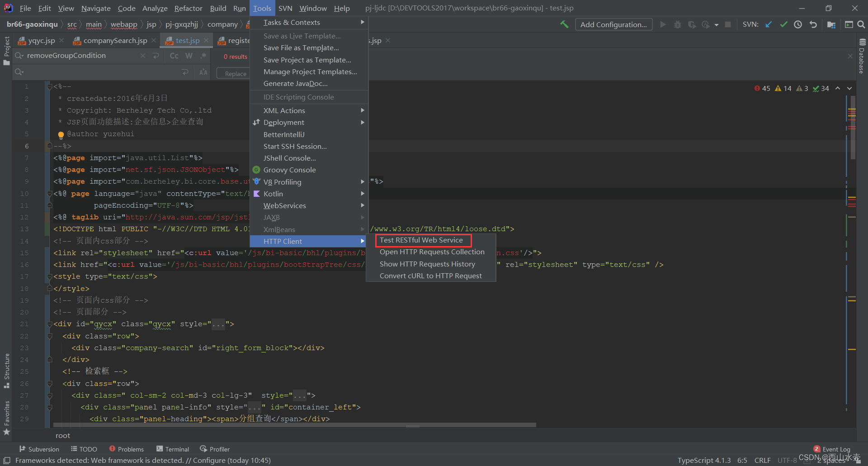
Task: Click the Stop square icon
Action: coord(728,24)
